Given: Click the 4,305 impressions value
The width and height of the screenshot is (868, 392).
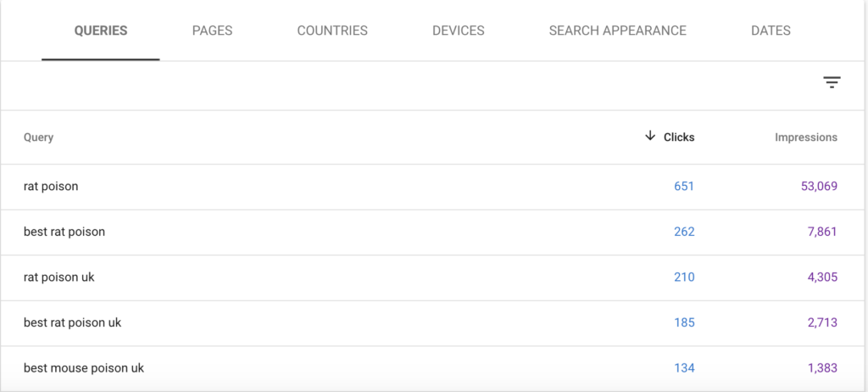Looking at the screenshot, I should coord(822,277).
